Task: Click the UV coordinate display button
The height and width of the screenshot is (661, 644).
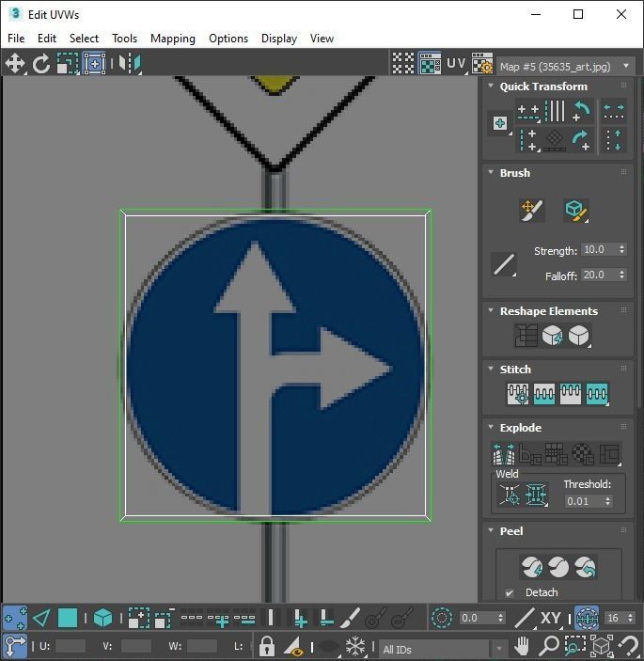Action: (x=456, y=63)
